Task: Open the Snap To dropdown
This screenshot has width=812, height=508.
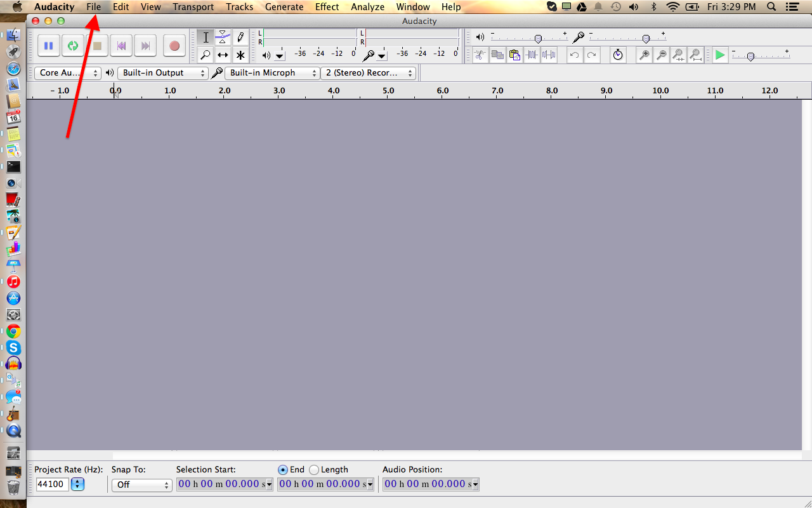Action: point(141,485)
